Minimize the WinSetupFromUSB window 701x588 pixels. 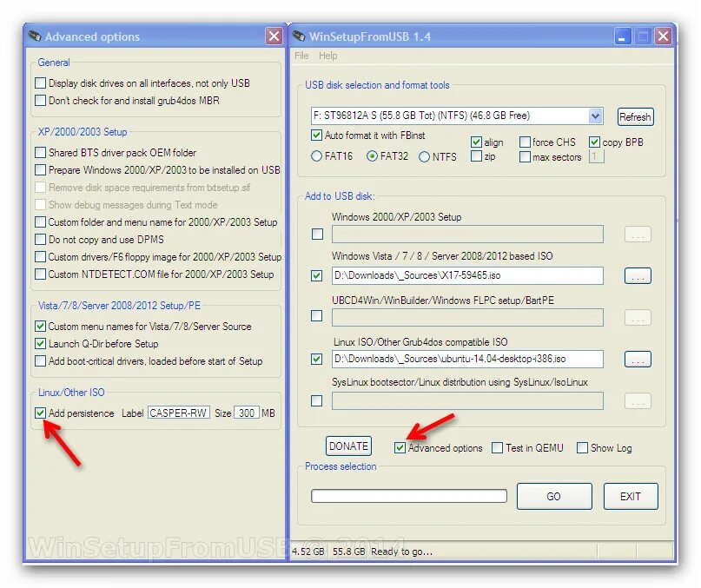pyautogui.click(x=622, y=36)
